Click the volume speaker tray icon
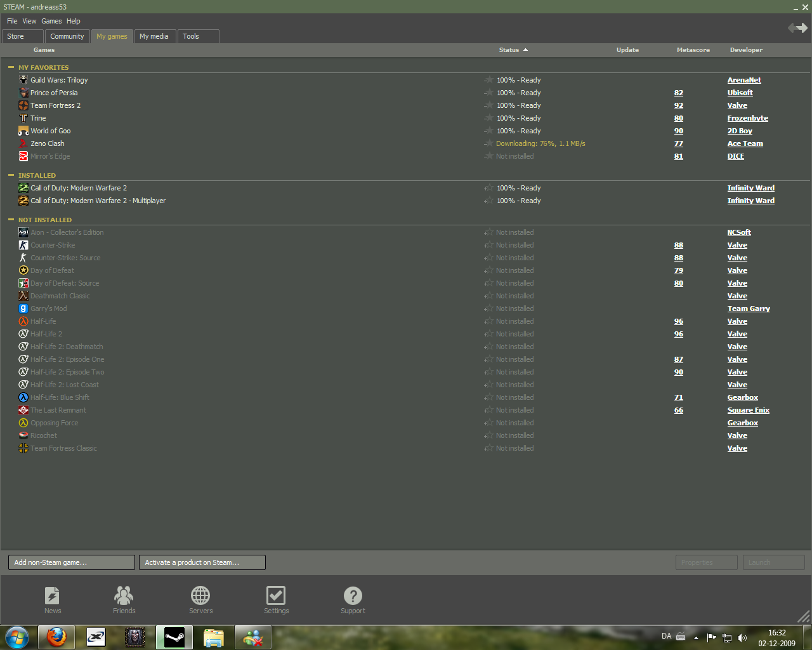Image resolution: width=812 pixels, height=650 pixels. 742,637
